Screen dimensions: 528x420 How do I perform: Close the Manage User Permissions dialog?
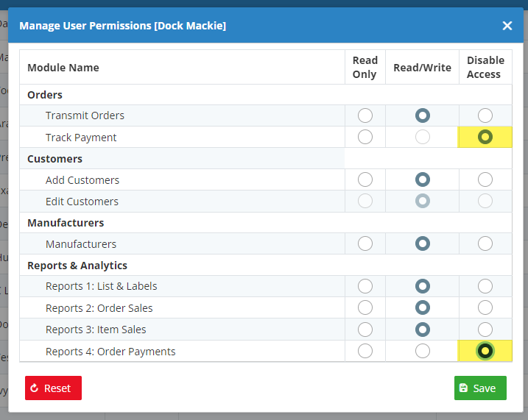507,26
